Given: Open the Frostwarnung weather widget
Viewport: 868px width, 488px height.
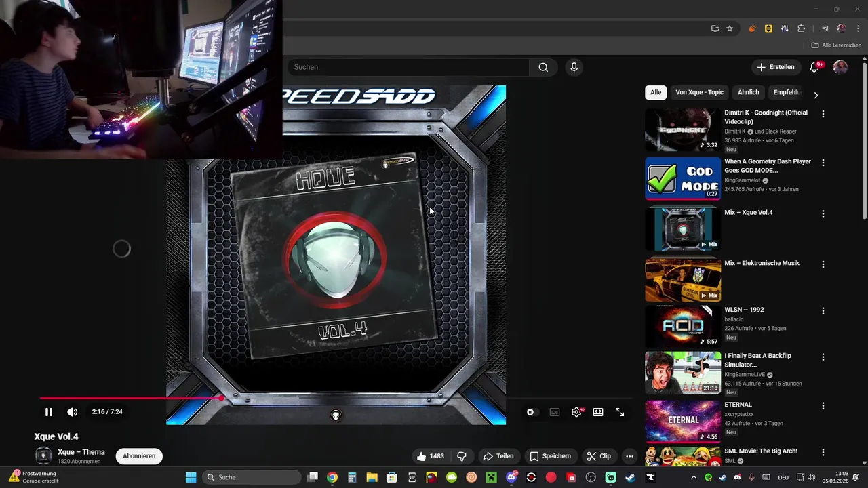Looking at the screenshot, I should pyautogui.click(x=34, y=477).
